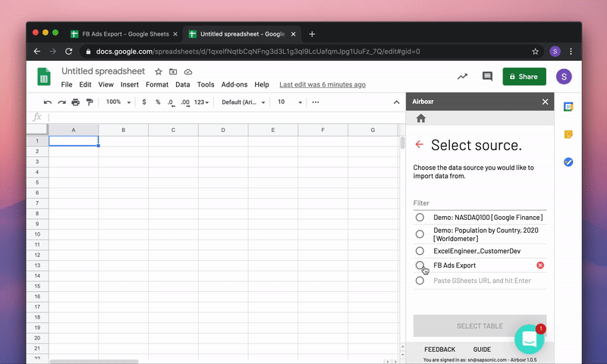Open the zoom 100% dropdown

(118, 102)
